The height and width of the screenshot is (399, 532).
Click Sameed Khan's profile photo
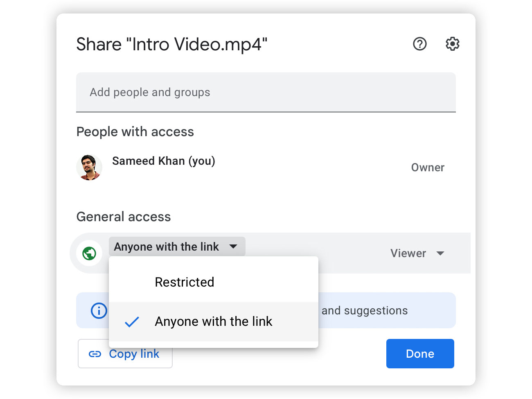pos(89,168)
